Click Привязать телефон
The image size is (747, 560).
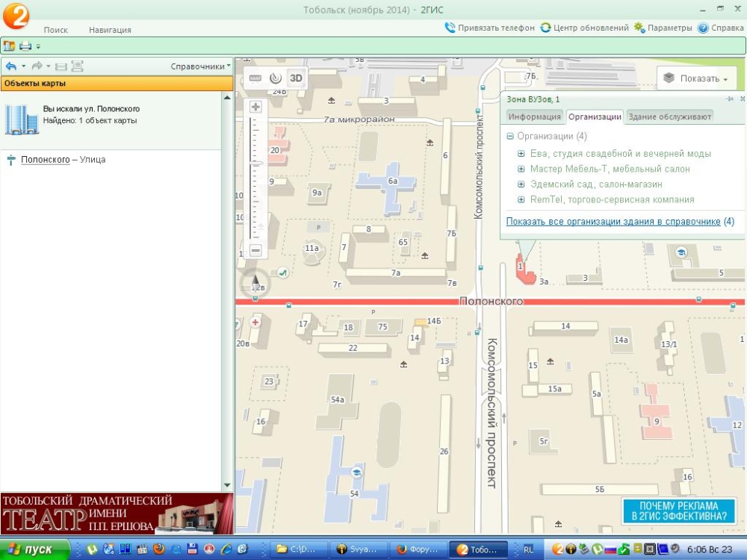click(x=490, y=28)
